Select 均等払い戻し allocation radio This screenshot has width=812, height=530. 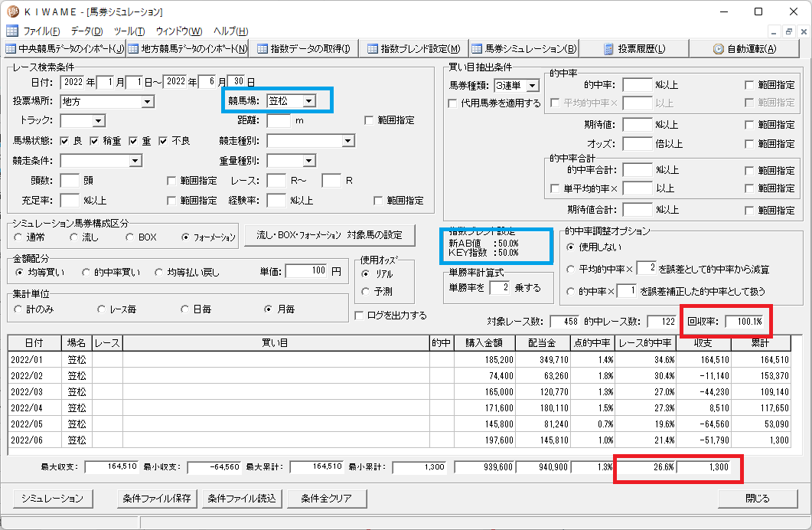click(159, 273)
